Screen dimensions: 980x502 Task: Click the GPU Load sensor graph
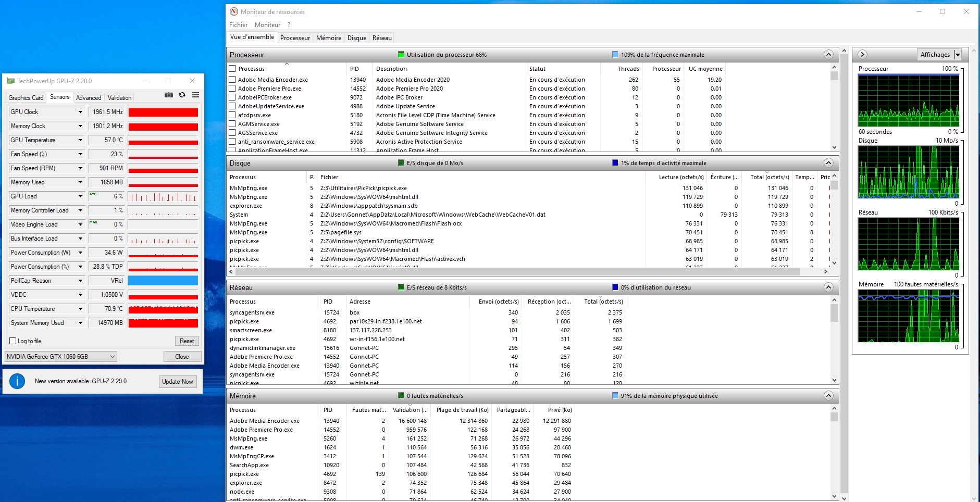(x=163, y=196)
